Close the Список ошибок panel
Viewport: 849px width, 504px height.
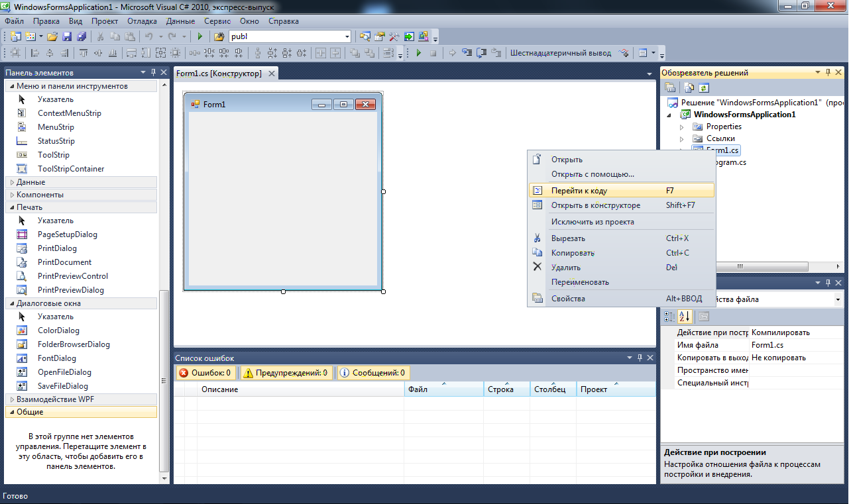pos(650,358)
